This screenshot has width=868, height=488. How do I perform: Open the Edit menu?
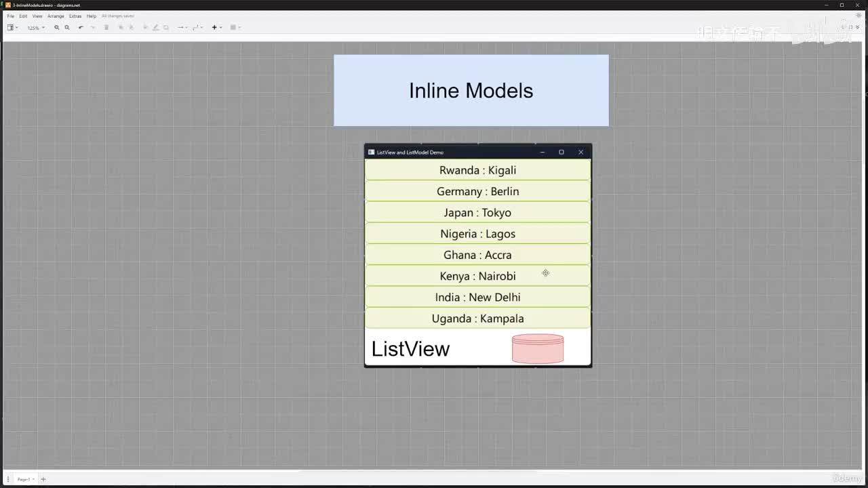click(x=23, y=16)
